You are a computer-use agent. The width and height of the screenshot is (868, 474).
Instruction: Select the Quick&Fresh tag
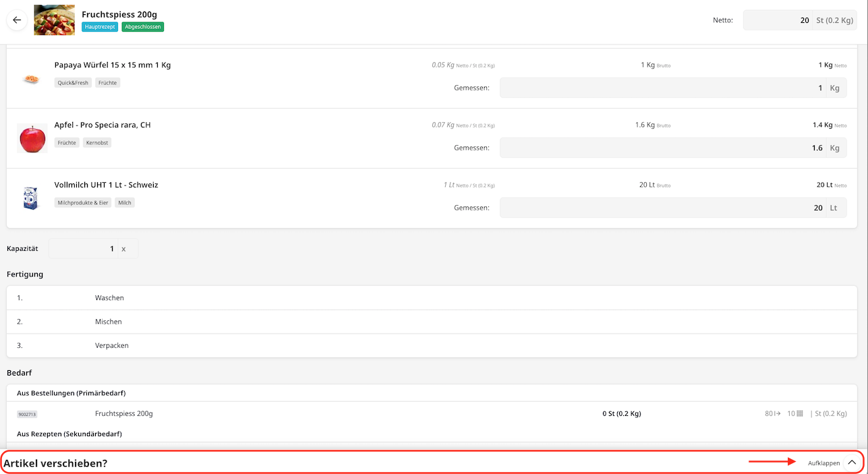[x=73, y=83]
